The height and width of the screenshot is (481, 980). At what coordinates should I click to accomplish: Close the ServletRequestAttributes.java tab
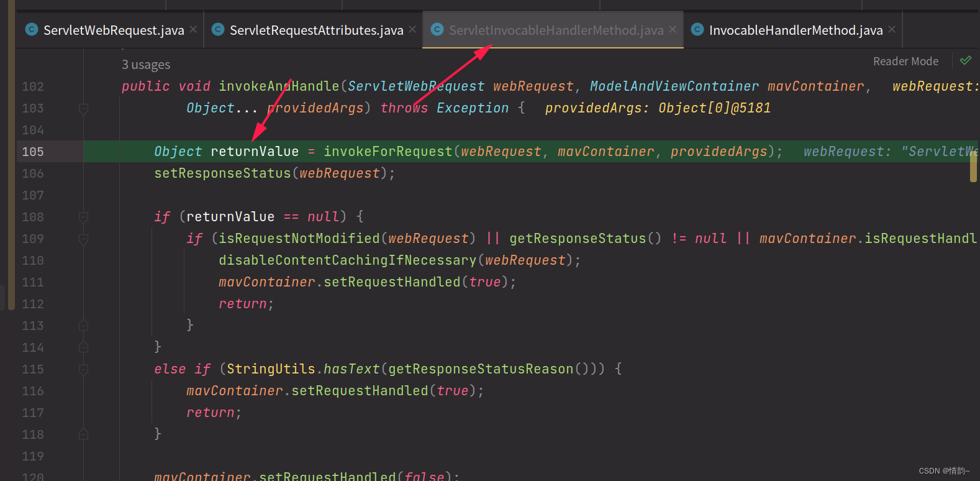coord(412,29)
